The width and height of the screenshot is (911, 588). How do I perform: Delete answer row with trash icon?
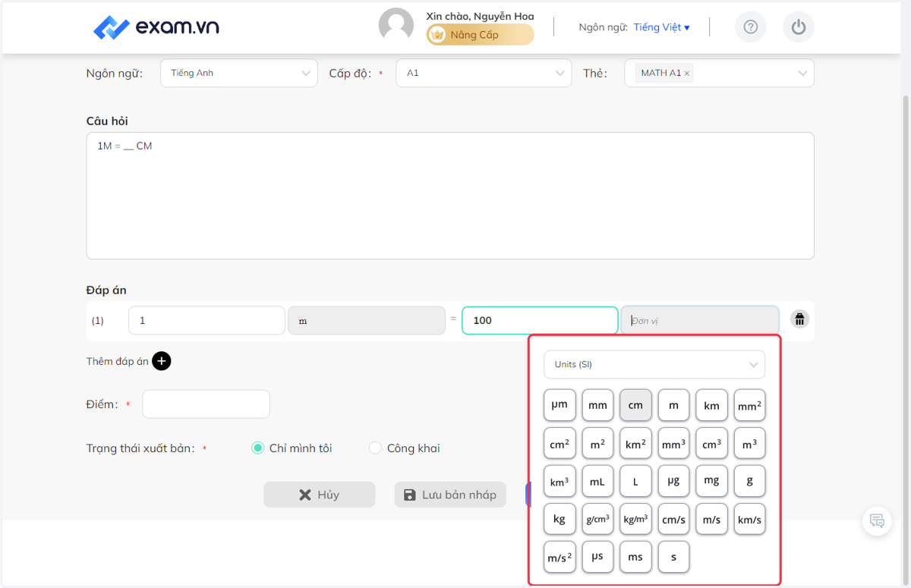click(x=799, y=319)
